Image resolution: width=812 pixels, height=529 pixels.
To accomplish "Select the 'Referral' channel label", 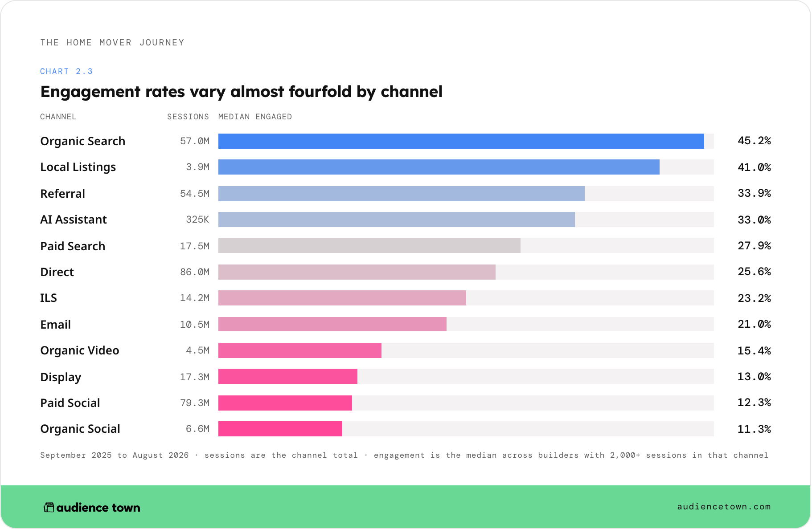I will 62,194.
